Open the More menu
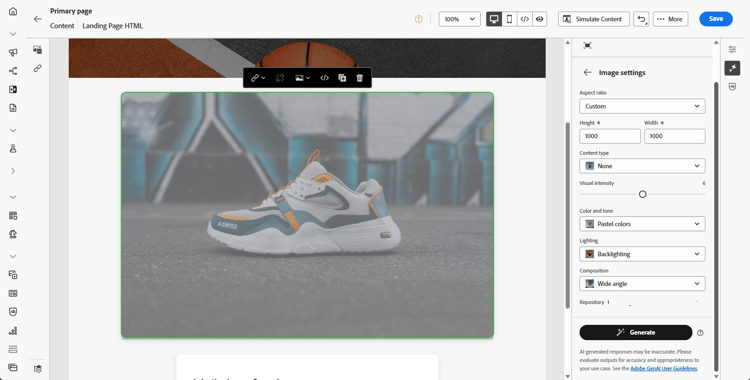The height and width of the screenshot is (380, 750). coord(670,19)
